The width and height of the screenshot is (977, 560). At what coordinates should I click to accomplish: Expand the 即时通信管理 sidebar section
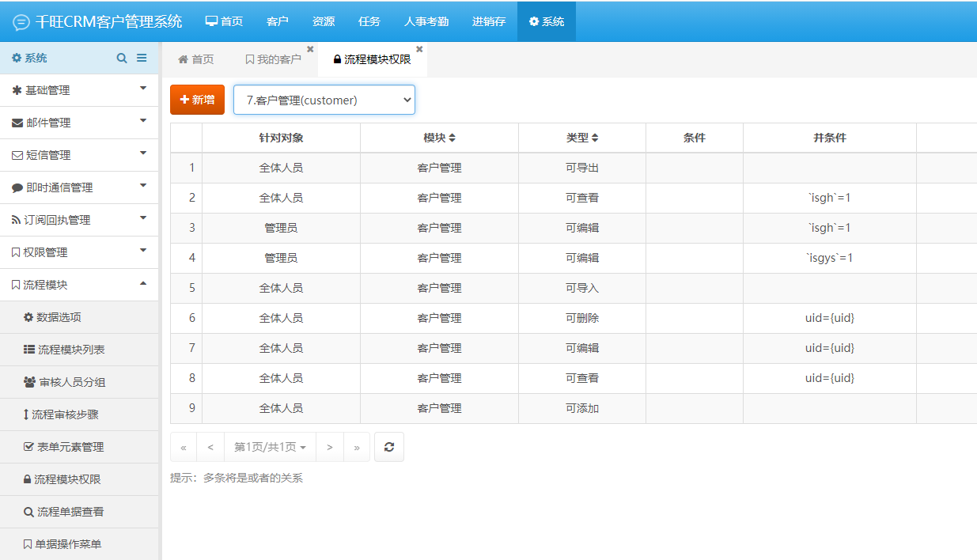[79, 187]
